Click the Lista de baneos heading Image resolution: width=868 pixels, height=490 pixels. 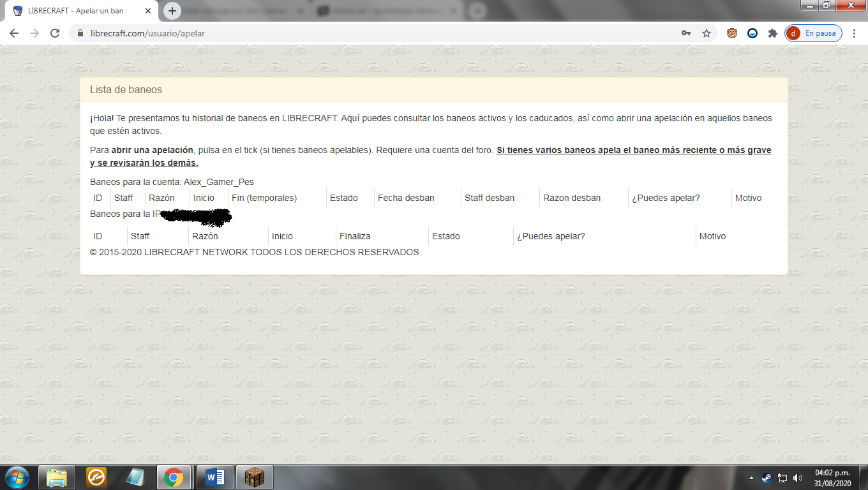tap(126, 90)
